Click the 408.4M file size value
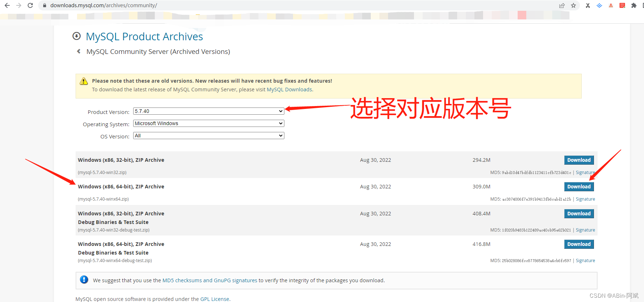644x302 pixels. pos(481,214)
